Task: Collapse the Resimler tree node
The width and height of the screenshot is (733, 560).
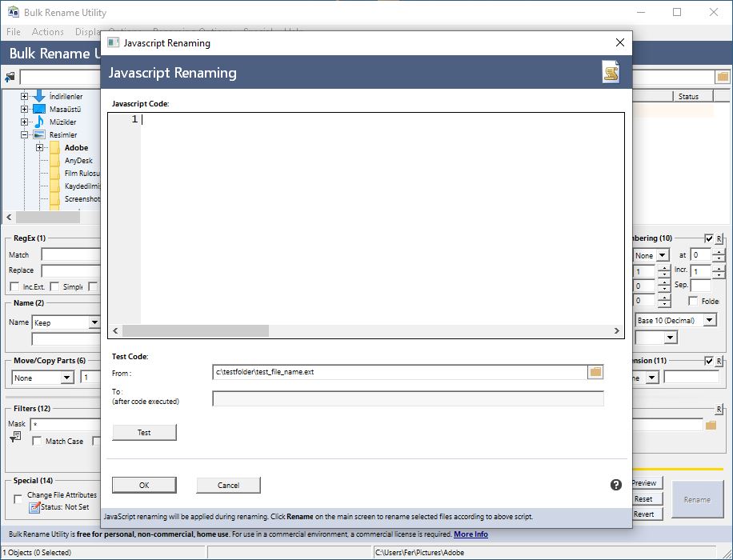Action: point(24,134)
